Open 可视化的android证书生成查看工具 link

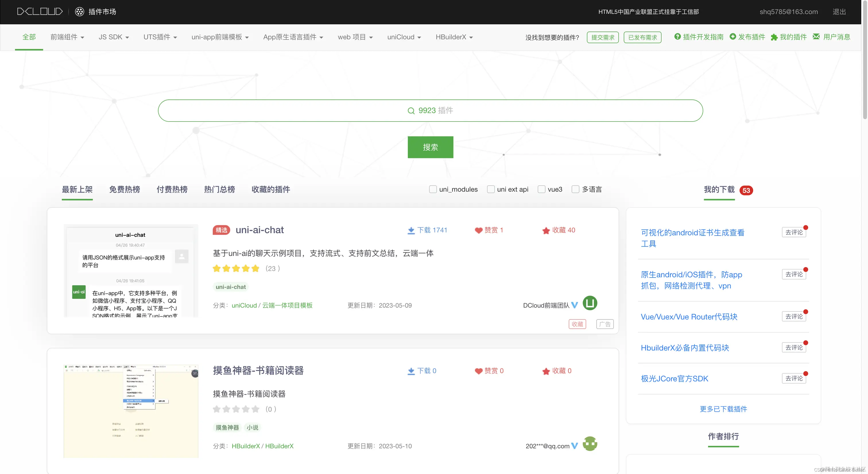point(692,238)
